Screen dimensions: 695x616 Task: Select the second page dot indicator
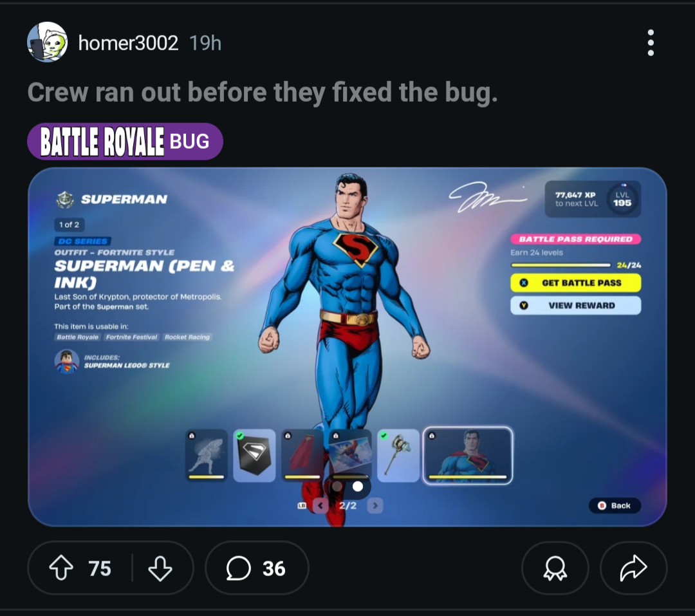pyautogui.click(x=358, y=487)
